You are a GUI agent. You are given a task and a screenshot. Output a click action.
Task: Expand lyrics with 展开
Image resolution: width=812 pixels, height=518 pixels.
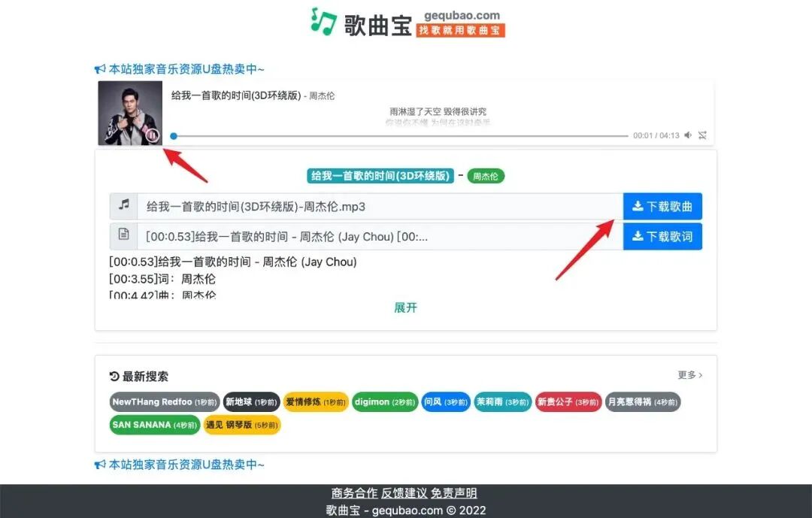coord(405,307)
